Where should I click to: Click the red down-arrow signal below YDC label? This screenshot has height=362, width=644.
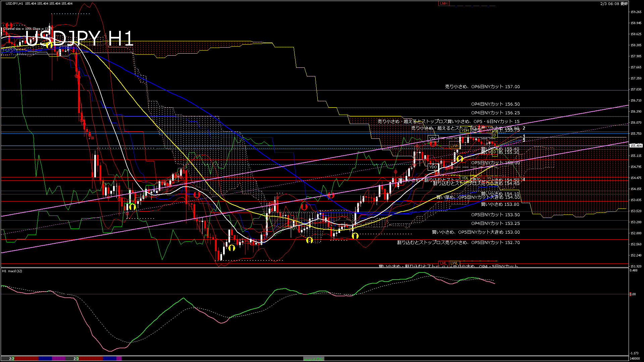(433, 144)
